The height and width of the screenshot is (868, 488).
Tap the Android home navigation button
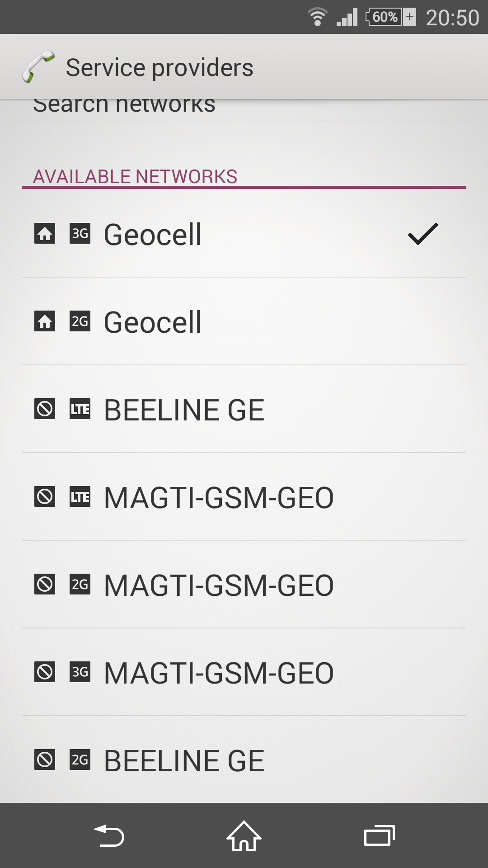[x=244, y=836]
